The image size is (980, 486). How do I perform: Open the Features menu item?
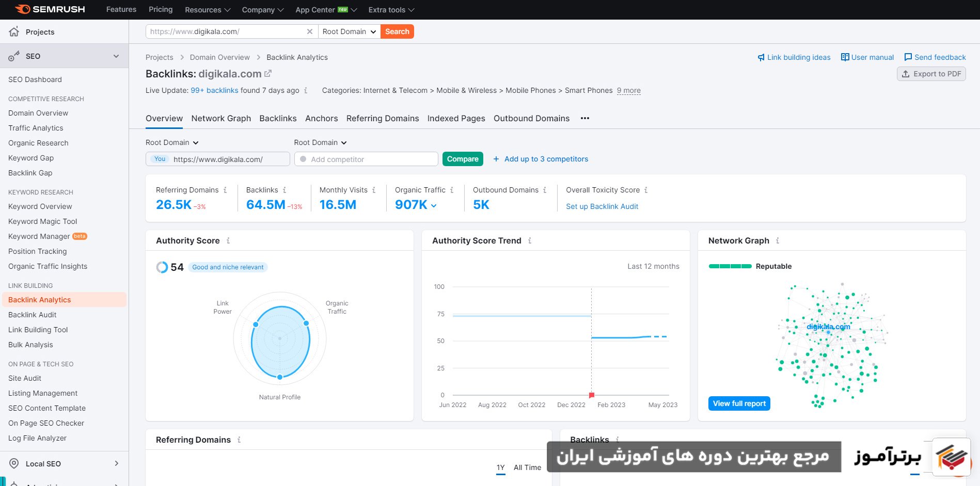[121, 9]
